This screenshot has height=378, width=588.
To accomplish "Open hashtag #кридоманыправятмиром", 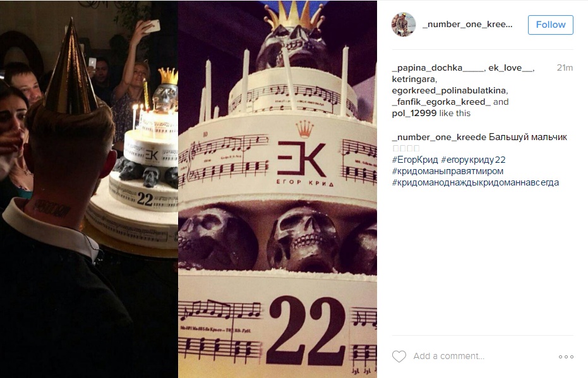I will [448, 171].
